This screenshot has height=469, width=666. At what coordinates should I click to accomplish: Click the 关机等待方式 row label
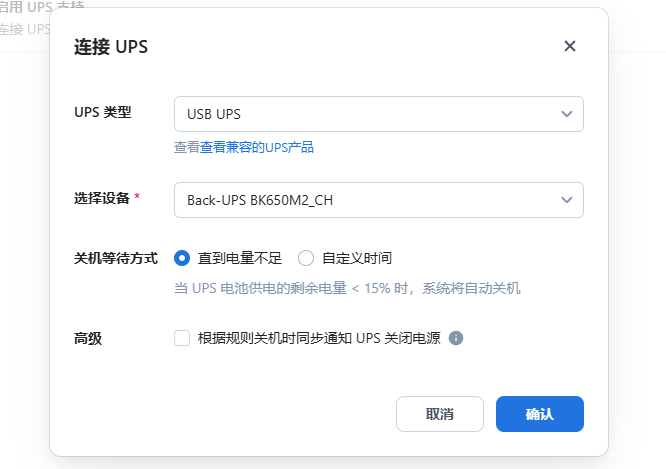(x=116, y=258)
